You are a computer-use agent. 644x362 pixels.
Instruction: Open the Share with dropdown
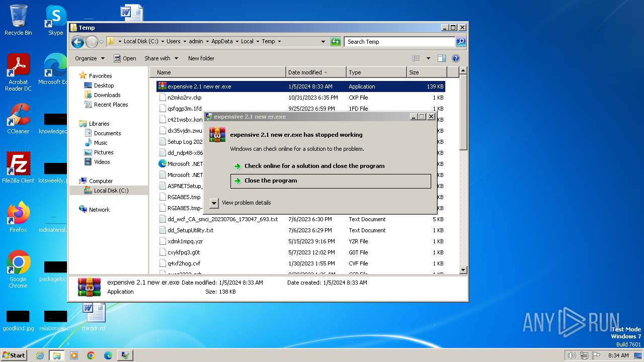click(161, 58)
